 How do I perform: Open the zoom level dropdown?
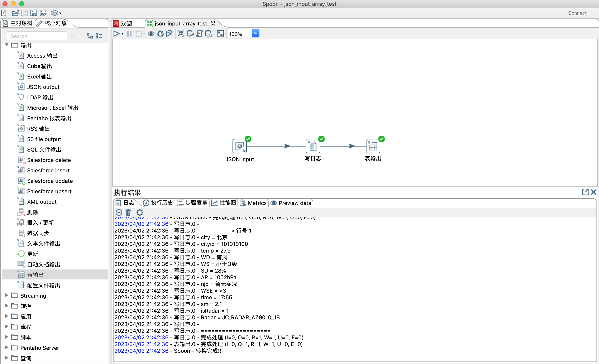(255, 33)
